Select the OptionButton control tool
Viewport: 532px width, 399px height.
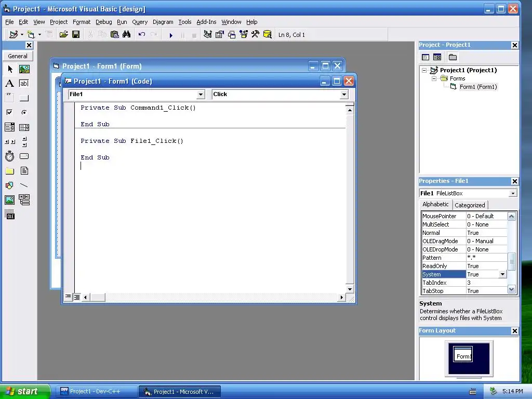(x=24, y=112)
